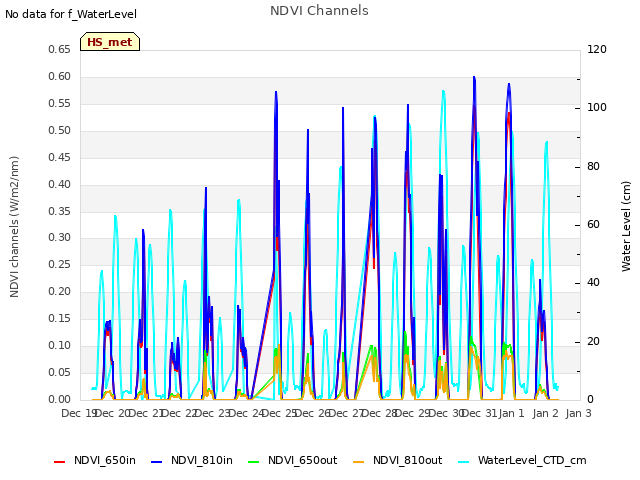Image resolution: width=640 pixels, height=480 pixels.
Task: Click the 0.40 left axis tick label
Action: pos(59,184)
